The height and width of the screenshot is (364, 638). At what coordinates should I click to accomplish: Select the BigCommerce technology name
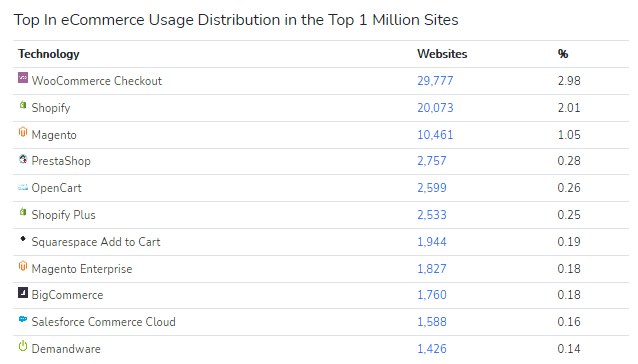68,295
